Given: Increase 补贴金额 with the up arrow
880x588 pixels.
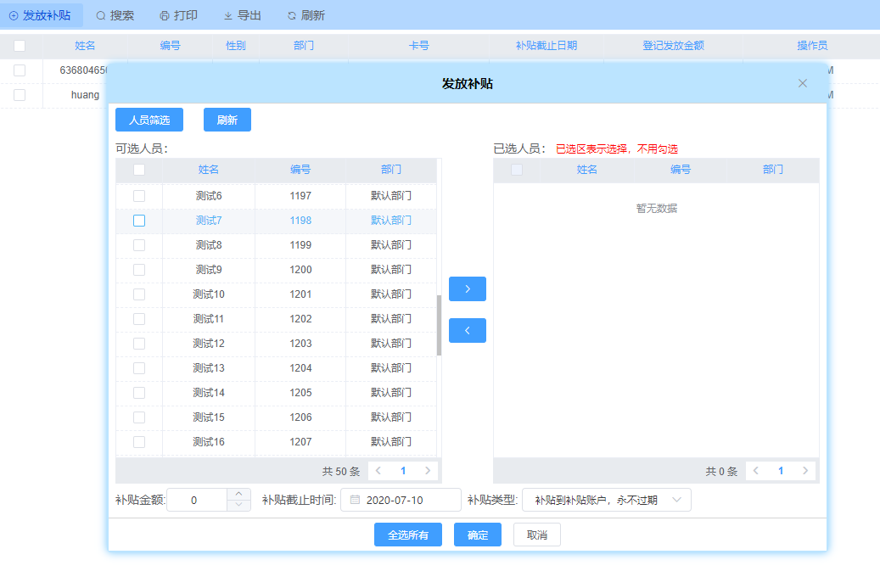Looking at the screenshot, I should point(238,495).
